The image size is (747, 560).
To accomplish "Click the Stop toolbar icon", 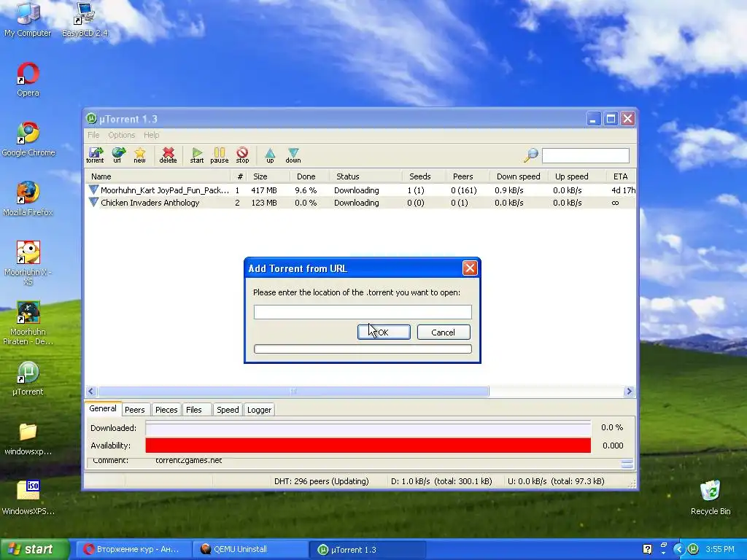I will (x=242, y=155).
